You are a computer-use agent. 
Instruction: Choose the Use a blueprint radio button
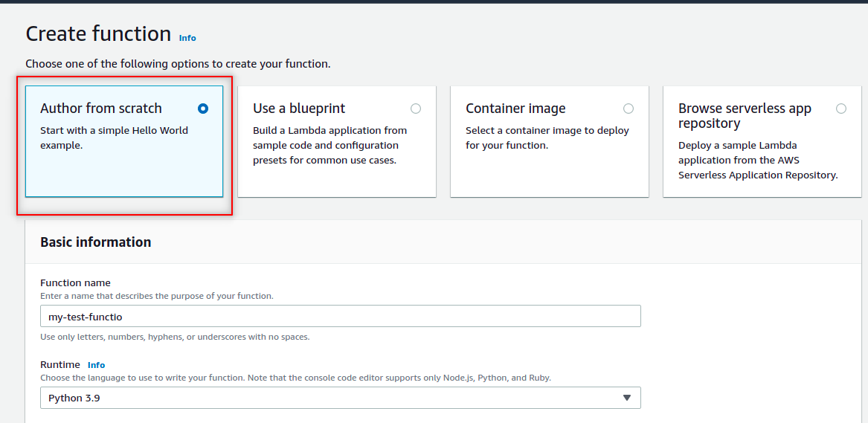[416, 109]
